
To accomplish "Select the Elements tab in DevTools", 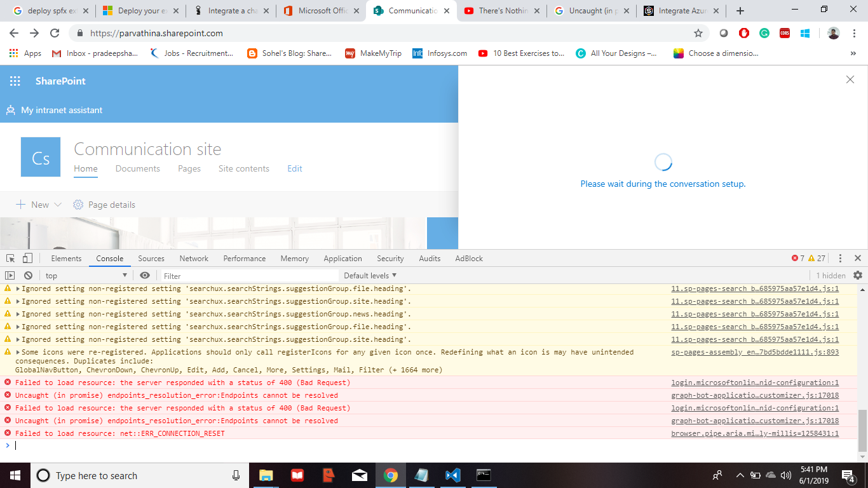I will click(66, 258).
